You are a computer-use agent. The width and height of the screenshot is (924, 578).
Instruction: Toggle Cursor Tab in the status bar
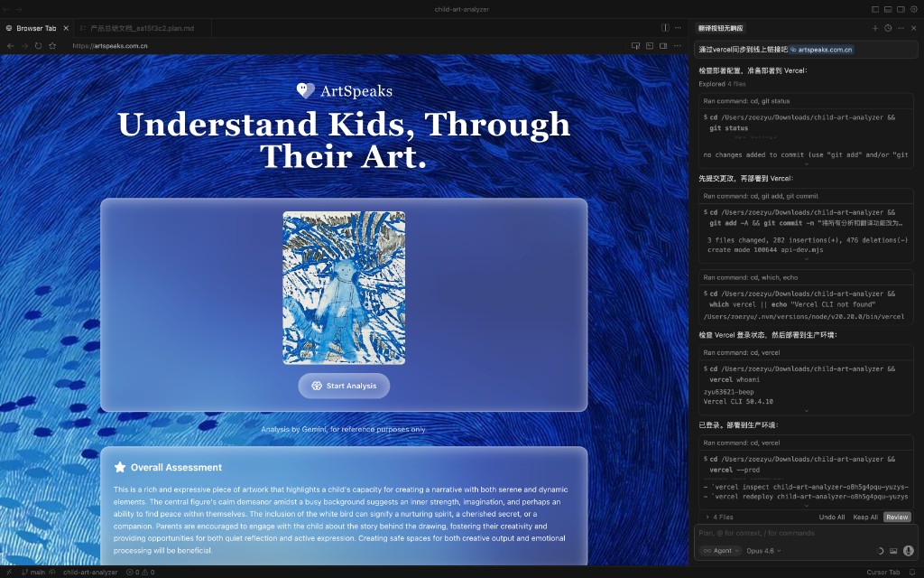(x=882, y=572)
